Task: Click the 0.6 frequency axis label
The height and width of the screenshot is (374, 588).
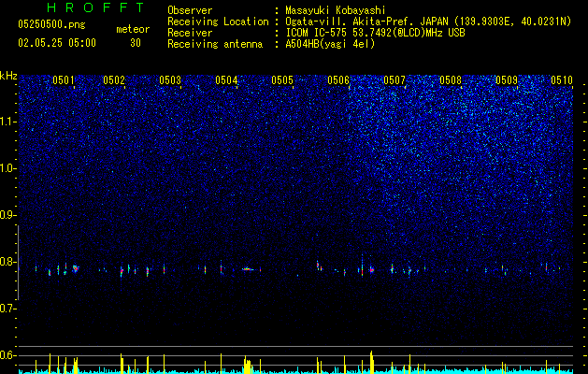Action: pos(7,355)
